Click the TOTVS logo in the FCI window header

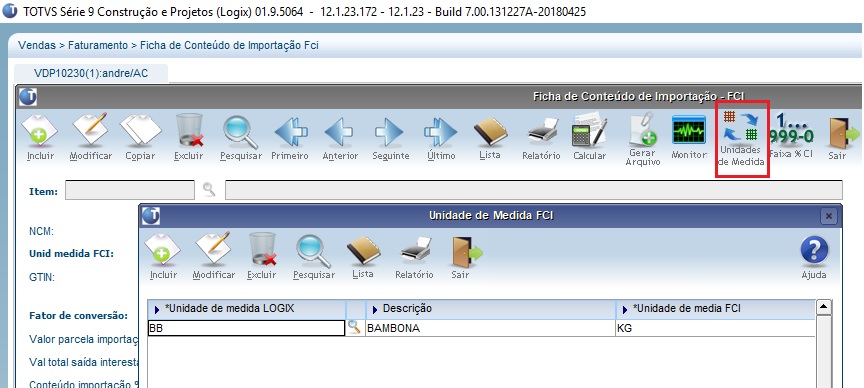(28, 96)
